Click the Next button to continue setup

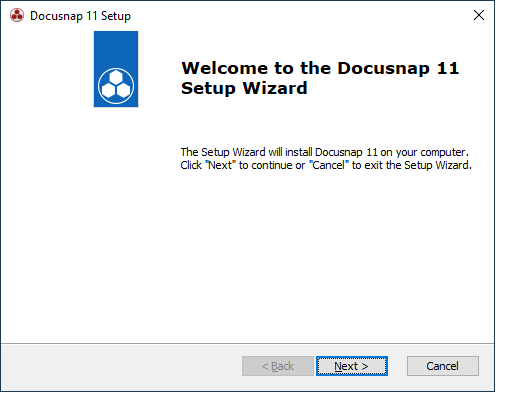pos(352,366)
